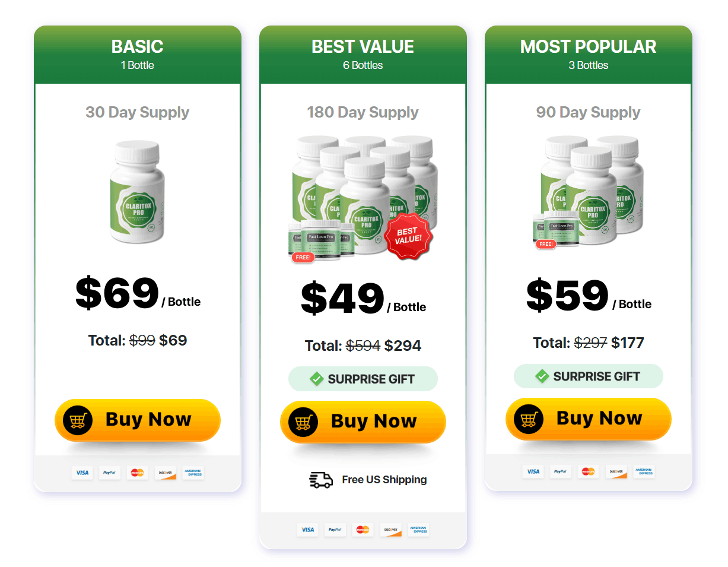Click the Discover icon in the Basic card

point(166,473)
